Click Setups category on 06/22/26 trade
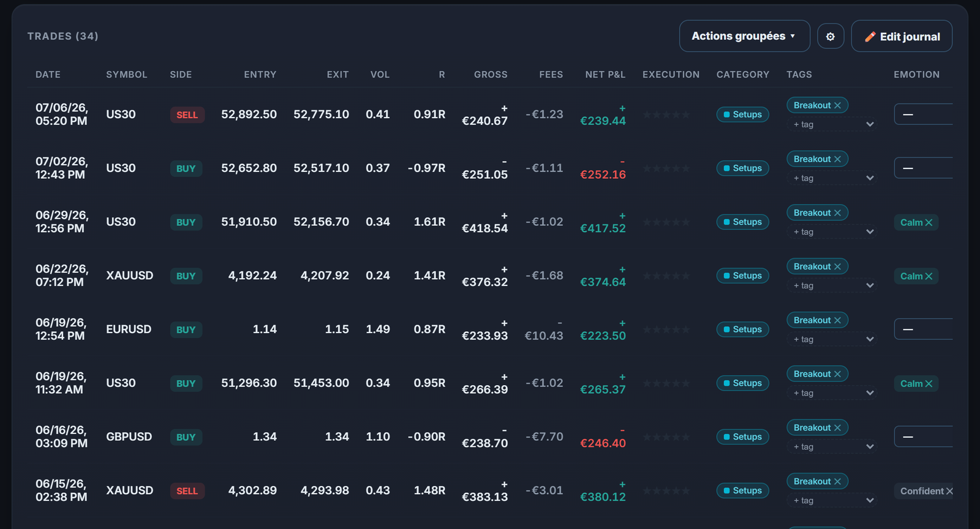This screenshot has height=529, width=980. click(742, 276)
